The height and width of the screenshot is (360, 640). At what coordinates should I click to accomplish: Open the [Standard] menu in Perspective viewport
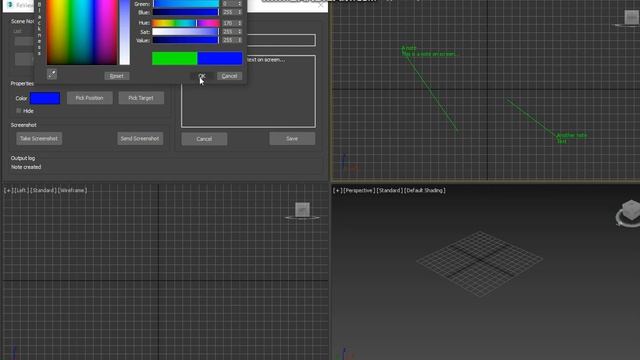[x=389, y=191]
